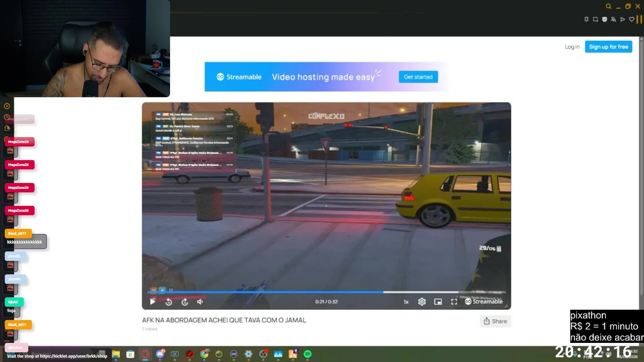
Task: Click the !loja chat message
Action: (11, 311)
